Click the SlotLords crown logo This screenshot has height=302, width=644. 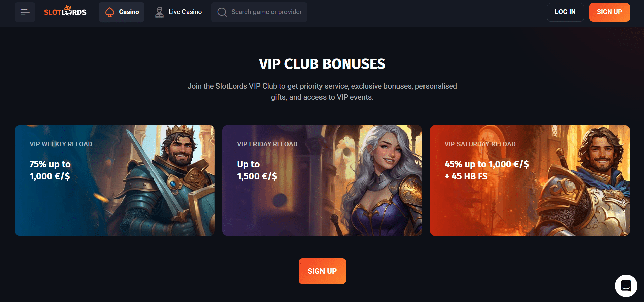(x=65, y=12)
